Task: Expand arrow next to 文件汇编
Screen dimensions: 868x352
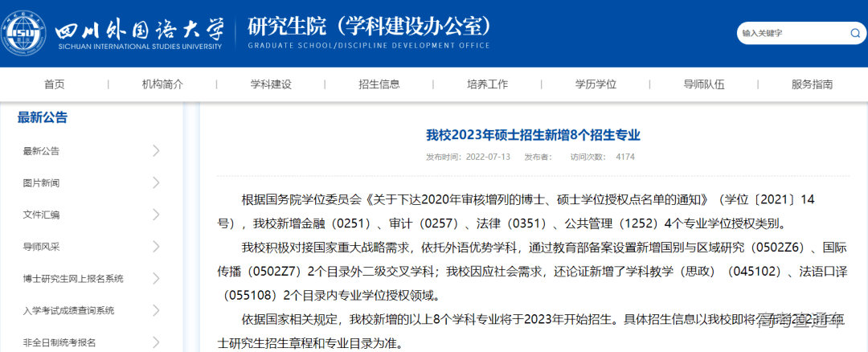Action: 156,215
